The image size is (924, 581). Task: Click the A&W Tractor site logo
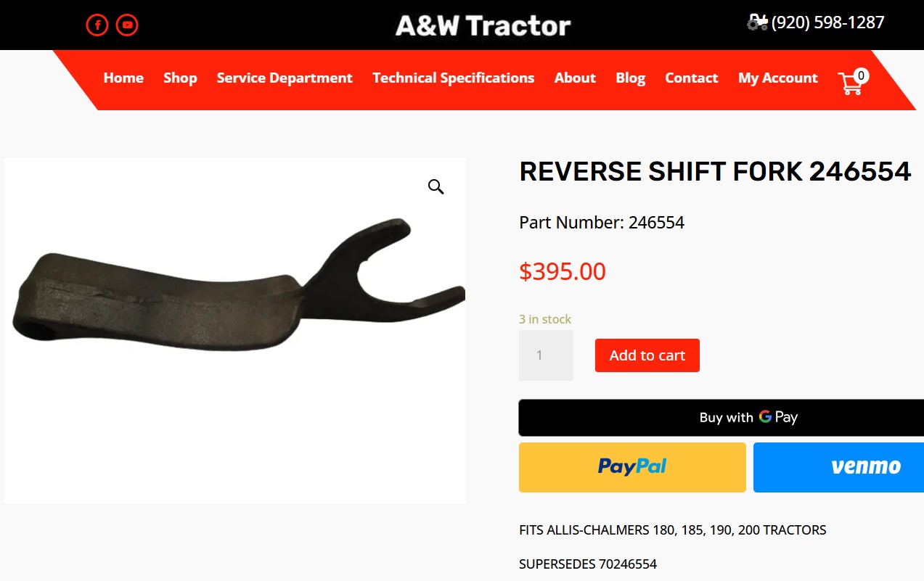[483, 25]
